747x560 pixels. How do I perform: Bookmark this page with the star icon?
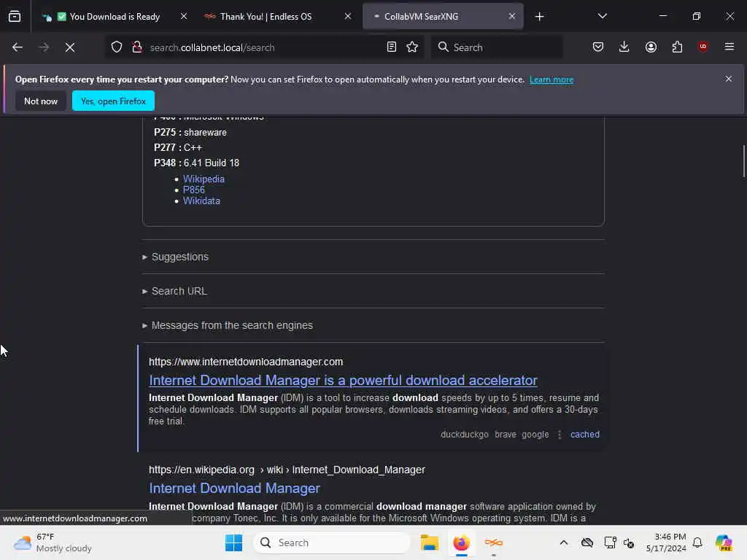[413, 47]
